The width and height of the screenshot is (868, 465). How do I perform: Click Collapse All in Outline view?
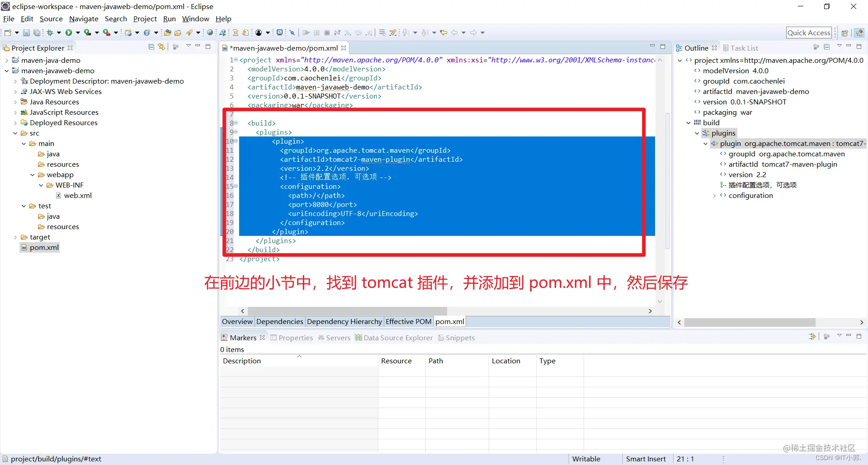point(827,47)
